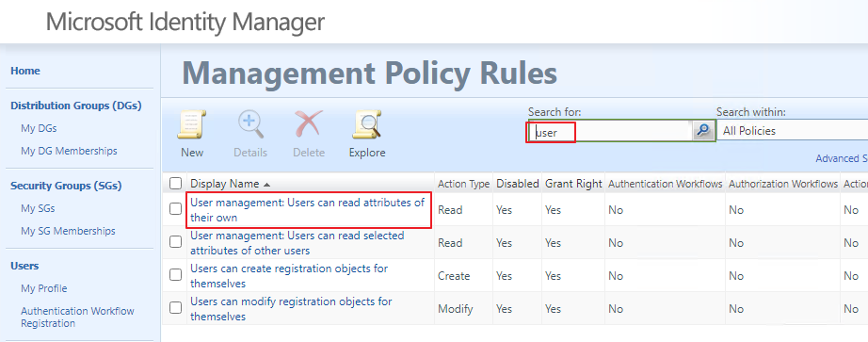
Task: Click the Management Policy Rules heading
Action: click(x=369, y=73)
